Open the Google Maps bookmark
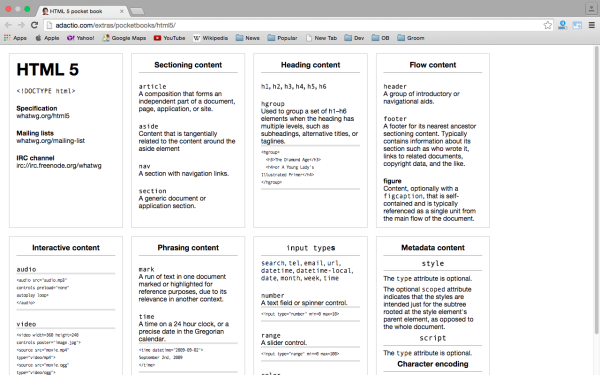 [x=124, y=38]
